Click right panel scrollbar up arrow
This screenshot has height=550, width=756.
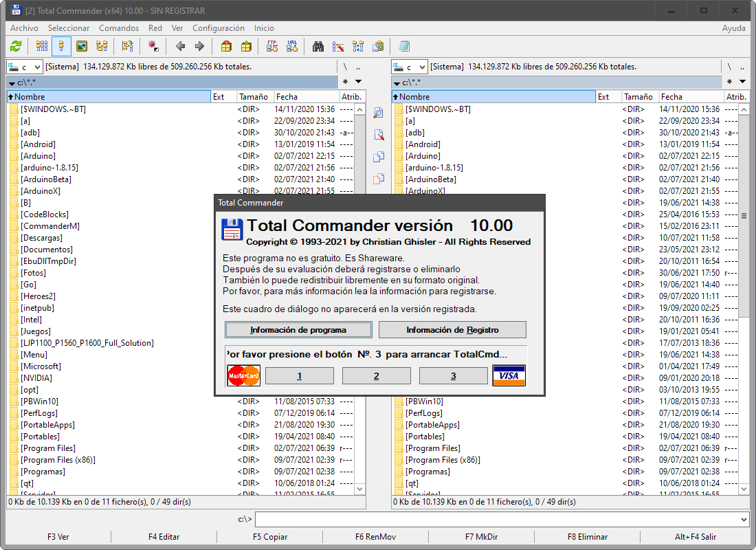[744, 110]
